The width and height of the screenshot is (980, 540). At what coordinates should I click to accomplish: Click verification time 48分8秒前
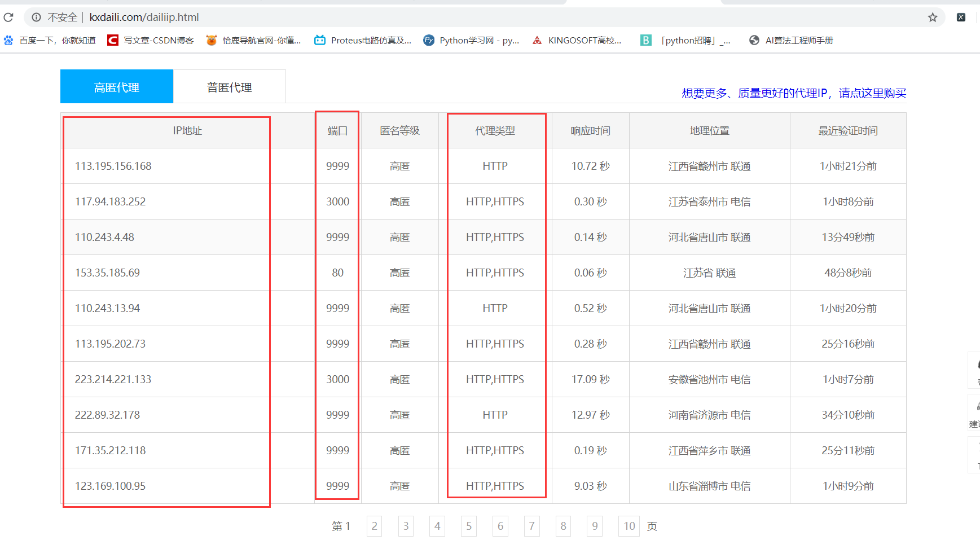848,273
